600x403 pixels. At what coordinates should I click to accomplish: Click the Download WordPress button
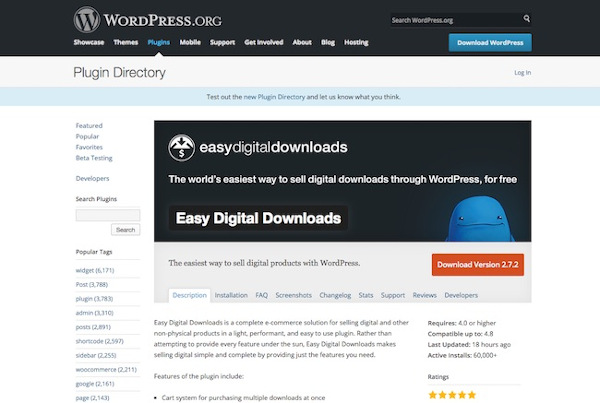pos(490,42)
